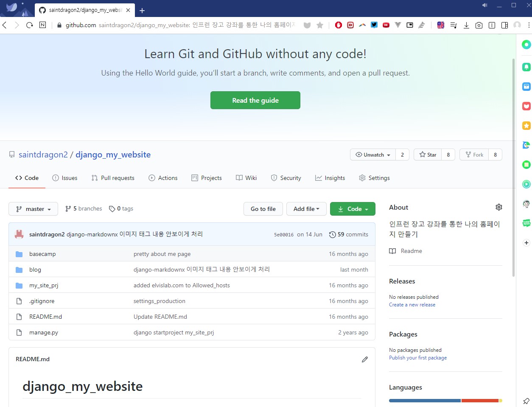Open the my_site_prj folder

tap(44, 285)
